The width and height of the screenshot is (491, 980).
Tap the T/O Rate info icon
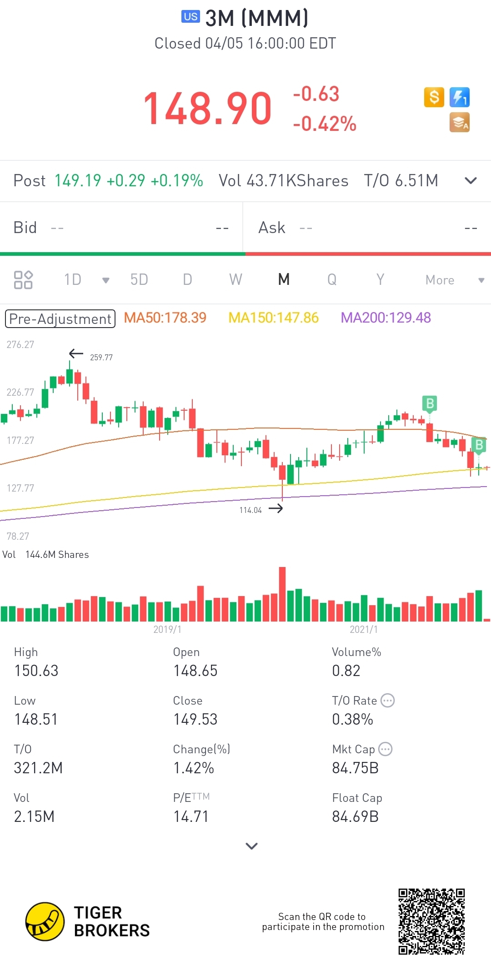(x=387, y=701)
